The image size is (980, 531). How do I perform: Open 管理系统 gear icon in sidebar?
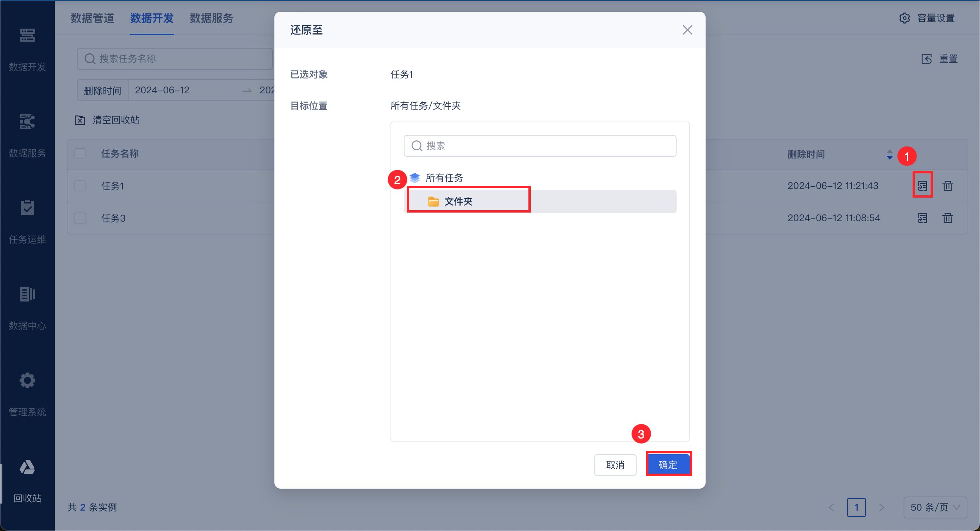coord(27,380)
